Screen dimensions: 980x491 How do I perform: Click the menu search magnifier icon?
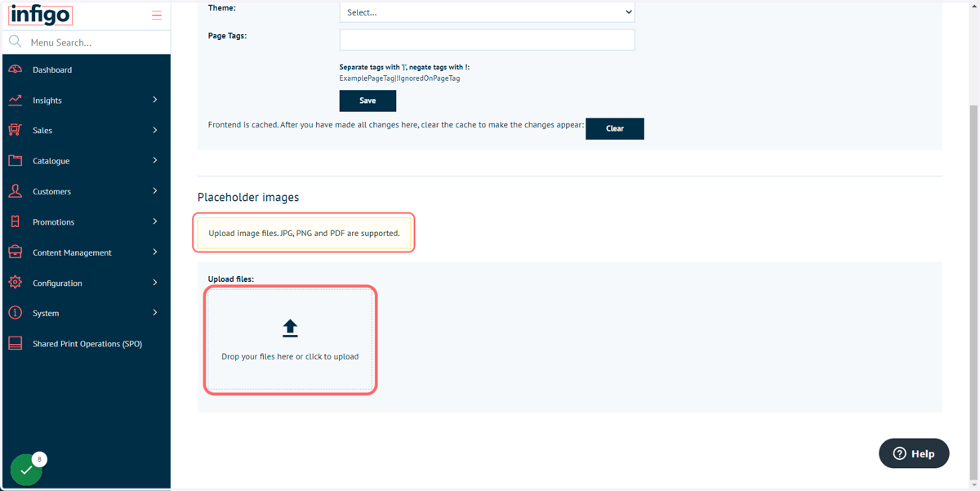[15, 41]
